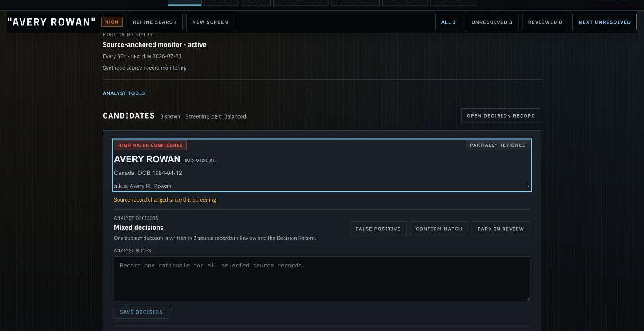Click the High Match Confidence tag
This screenshot has height=331, width=644.
coord(150,145)
